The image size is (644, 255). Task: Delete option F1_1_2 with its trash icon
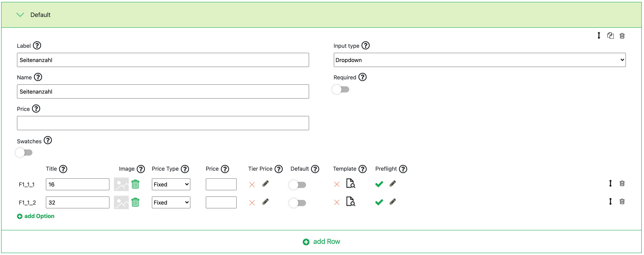622,201
